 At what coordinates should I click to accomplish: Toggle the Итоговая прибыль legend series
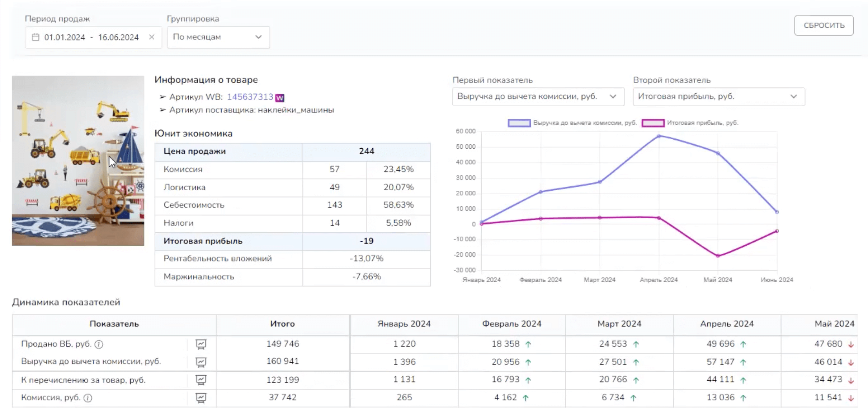[653, 123]
